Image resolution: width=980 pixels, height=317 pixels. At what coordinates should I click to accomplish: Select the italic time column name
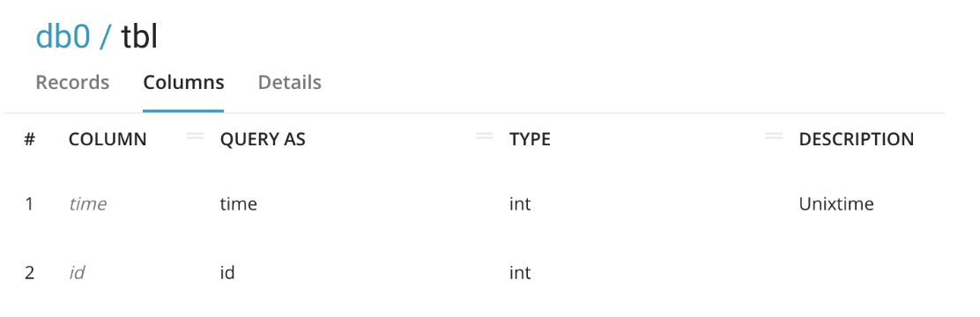point(87,204)
